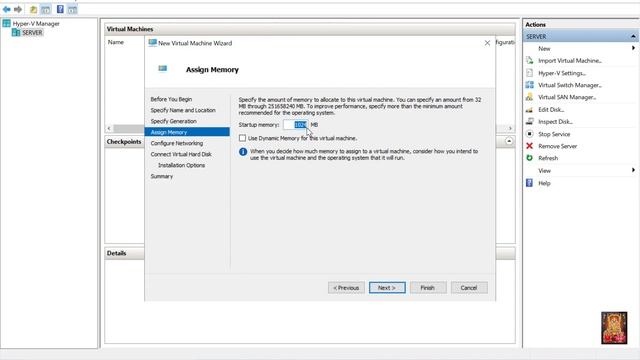Click the Hyper-V Settings icon

529,73
